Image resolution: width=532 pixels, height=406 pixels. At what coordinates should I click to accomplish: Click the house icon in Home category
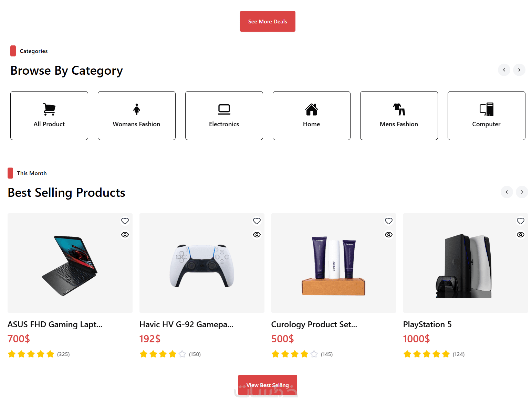[312, 109]
